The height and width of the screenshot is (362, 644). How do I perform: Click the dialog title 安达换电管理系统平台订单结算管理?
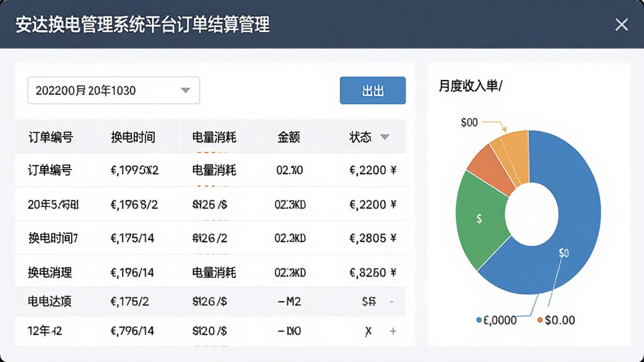coord(143,25)
